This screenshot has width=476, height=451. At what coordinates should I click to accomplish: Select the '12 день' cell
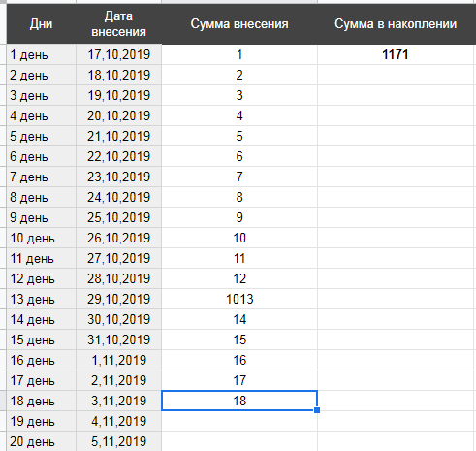pyautogui.click(x=41, y=278)
